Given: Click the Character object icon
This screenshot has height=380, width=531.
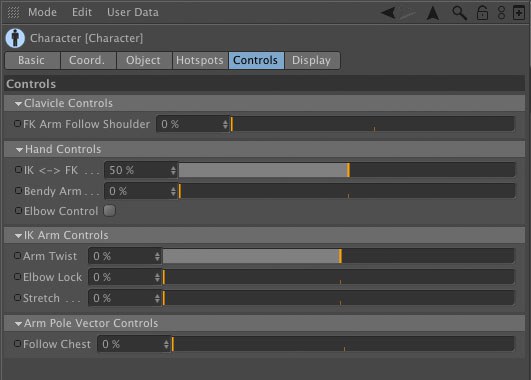Looking at the screenshot, I should click(15, 38).
